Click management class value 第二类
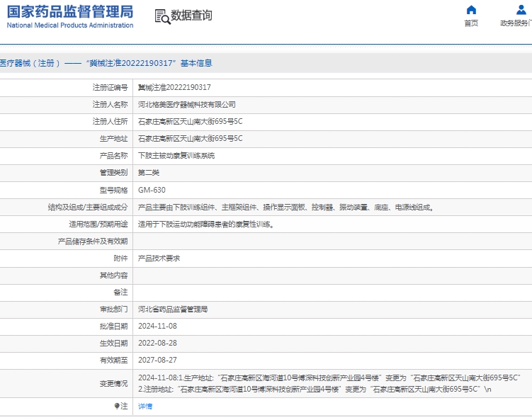 [149, 173]
